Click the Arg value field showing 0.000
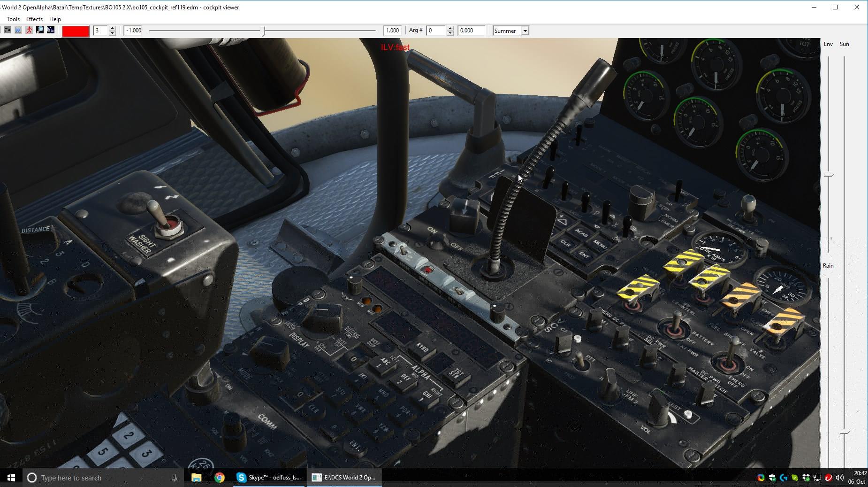868x487 pixels. [471, 31]
